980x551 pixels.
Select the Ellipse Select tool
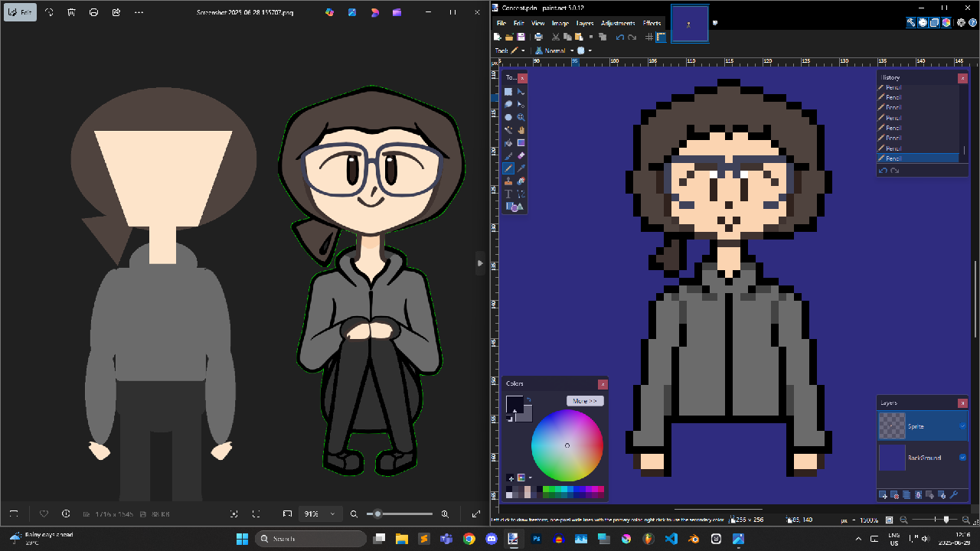pos(508,117)
